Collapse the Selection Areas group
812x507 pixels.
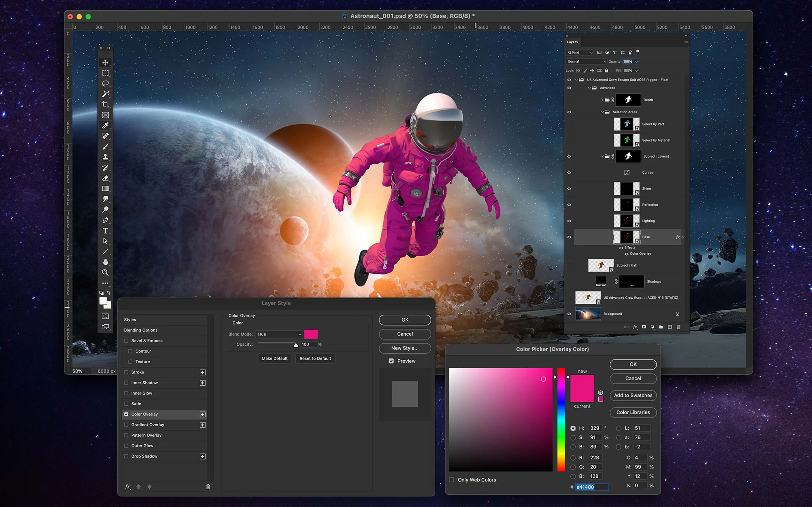pyautogui.click(x=602, y=112)
